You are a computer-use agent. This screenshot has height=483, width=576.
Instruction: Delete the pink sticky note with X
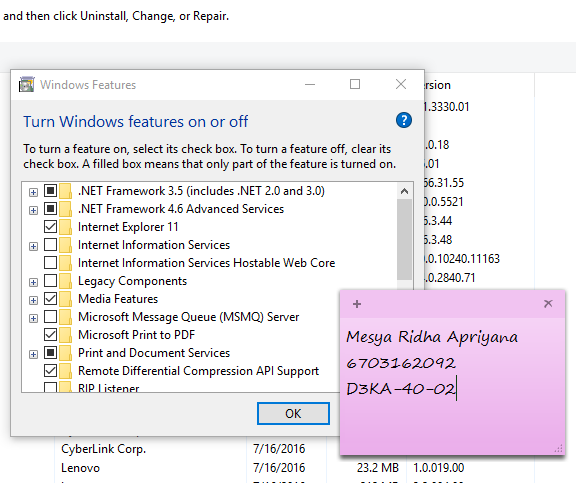click(x=548, y=303)
